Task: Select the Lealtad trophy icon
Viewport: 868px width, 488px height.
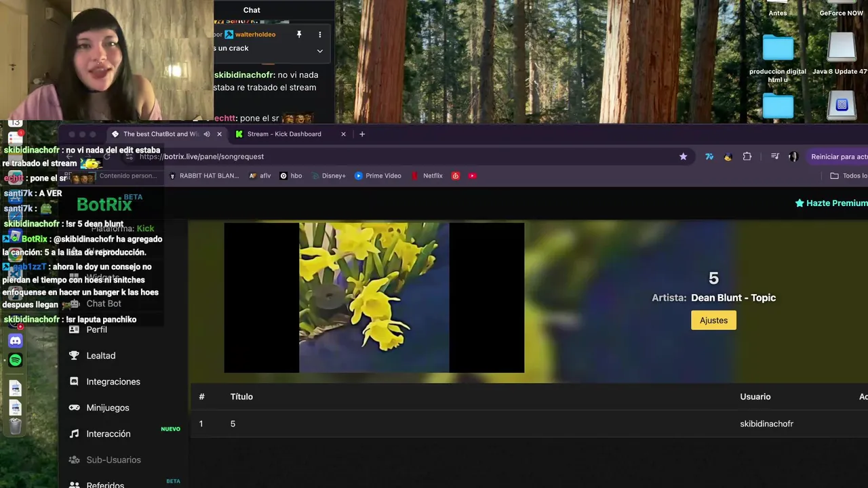Action: [x=74, y=355]
